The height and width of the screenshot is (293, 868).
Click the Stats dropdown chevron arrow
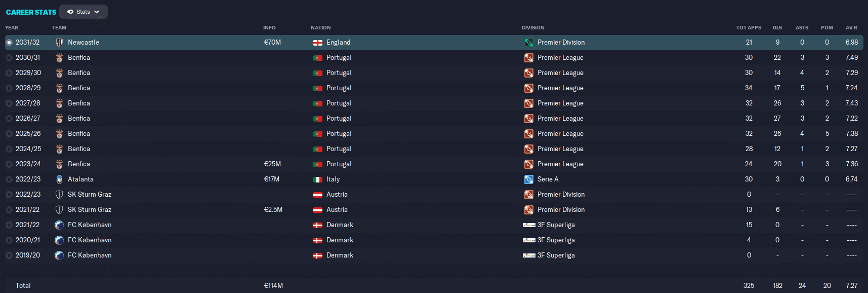[97, 12]
